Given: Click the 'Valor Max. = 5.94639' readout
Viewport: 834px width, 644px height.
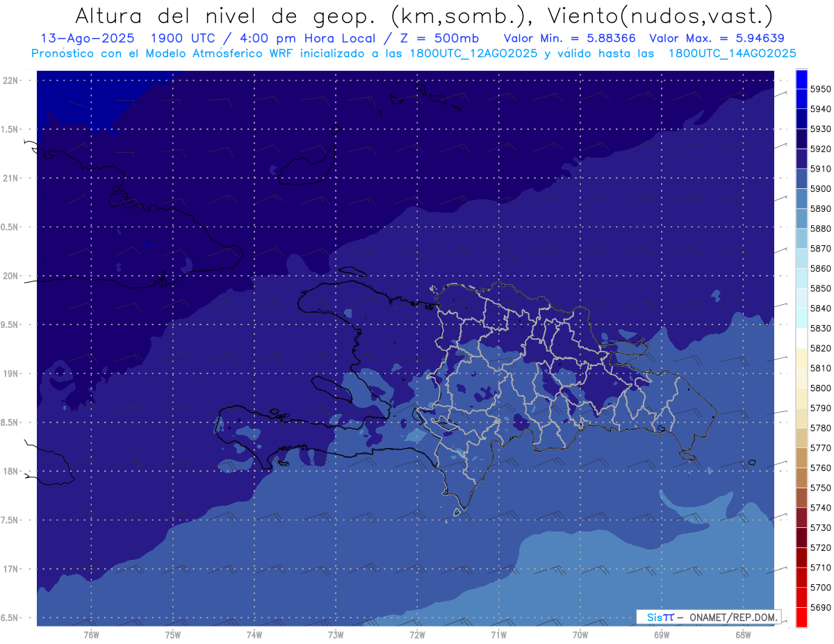Looking at the screenshot, I should point(717,38).
